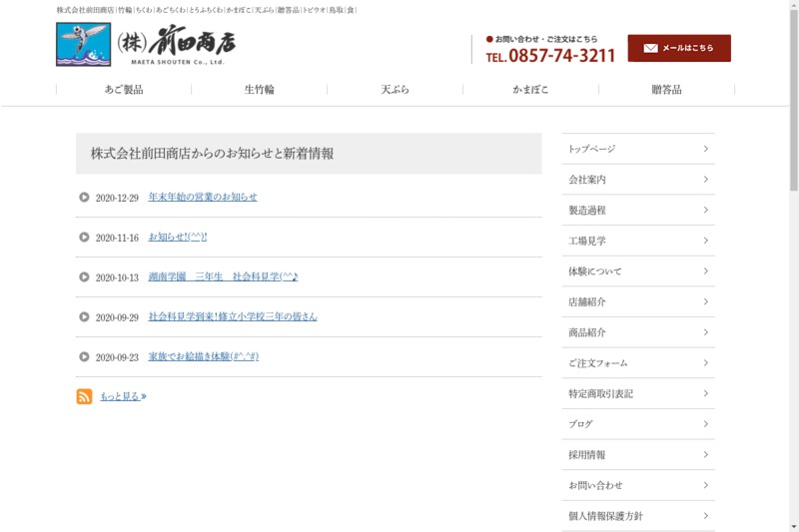Click the Maeta Shouten flying fish logo
Image resolution: width=799 pixels, height=532 pixels.
84,45
